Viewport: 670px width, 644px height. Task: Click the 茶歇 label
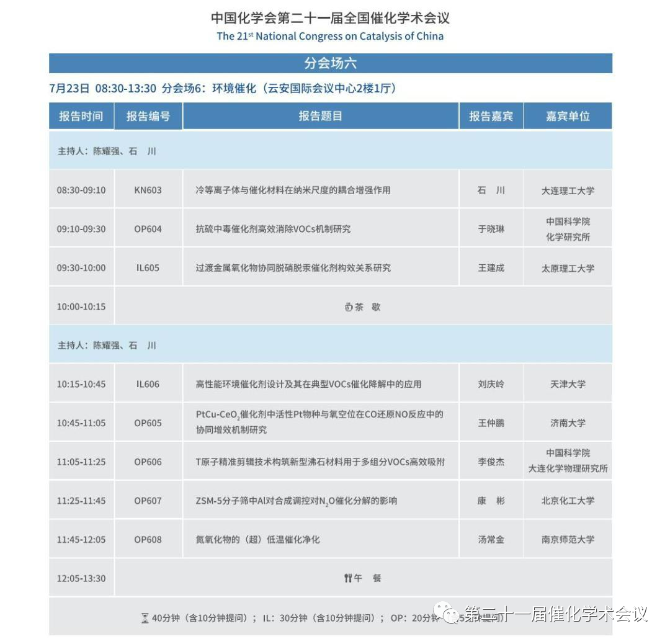pos(367,307)
